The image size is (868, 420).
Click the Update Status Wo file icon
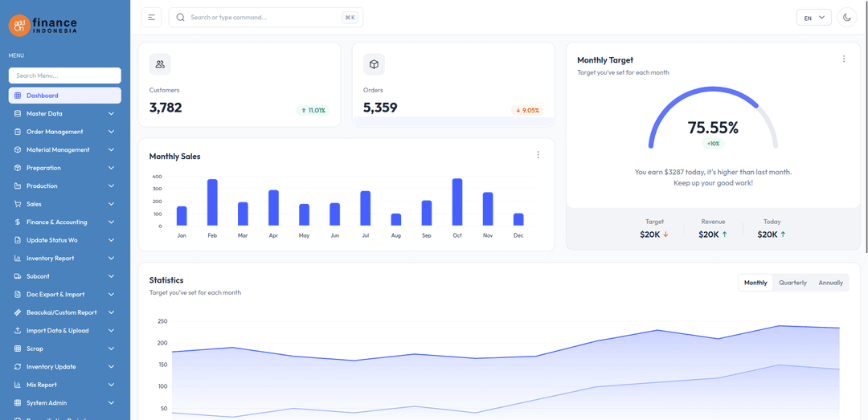tap(17, 240)
